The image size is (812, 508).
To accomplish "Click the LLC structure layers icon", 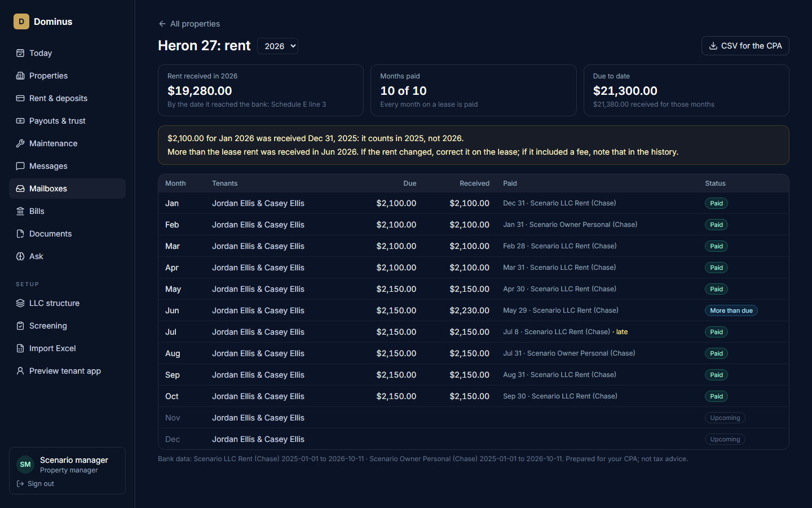I will 20,303.
